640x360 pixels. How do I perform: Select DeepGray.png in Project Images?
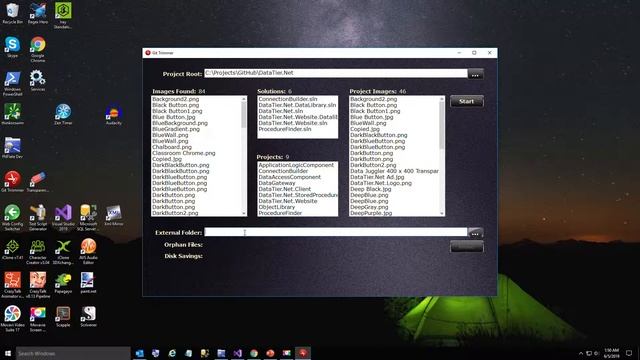coord(369,207)
